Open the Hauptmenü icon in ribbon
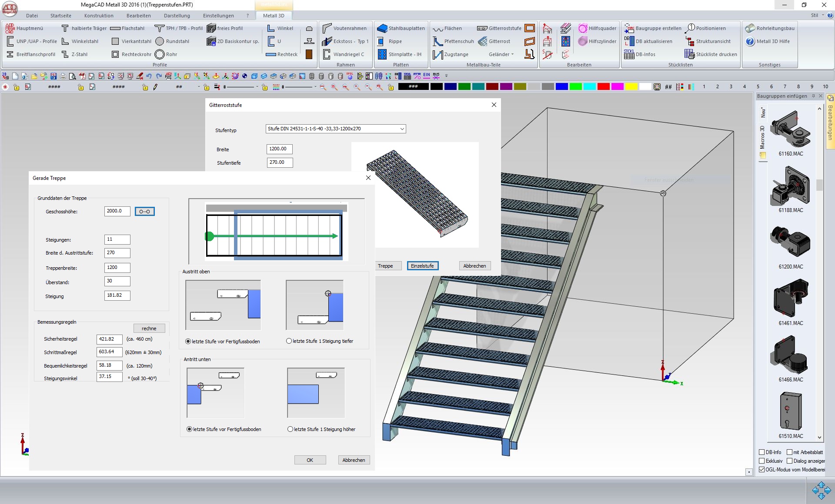 (24, 28)
